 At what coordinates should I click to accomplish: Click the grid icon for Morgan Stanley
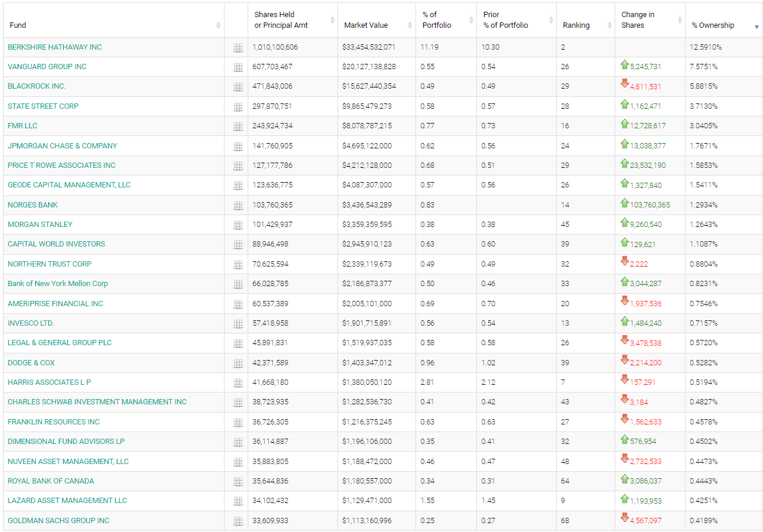(x=238, y=225)
